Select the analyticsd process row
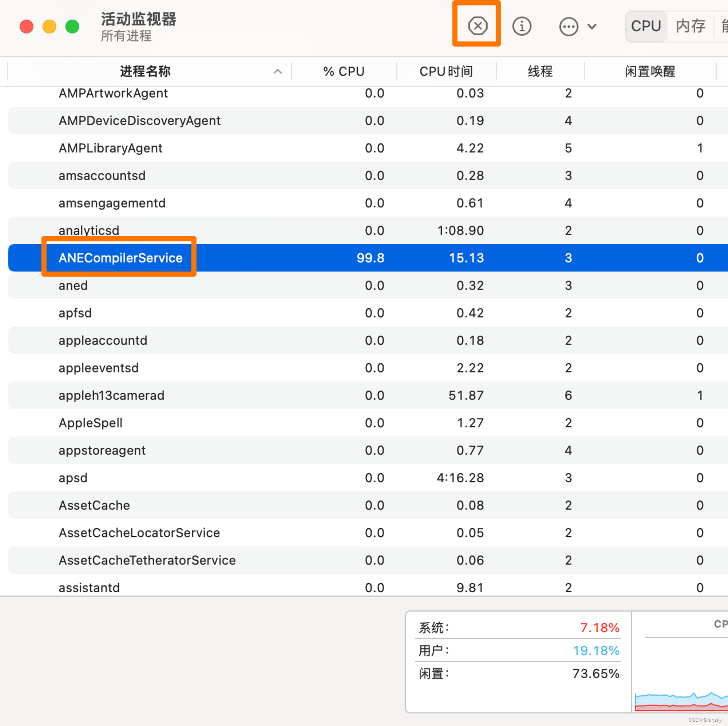 (x=88, y=230)
